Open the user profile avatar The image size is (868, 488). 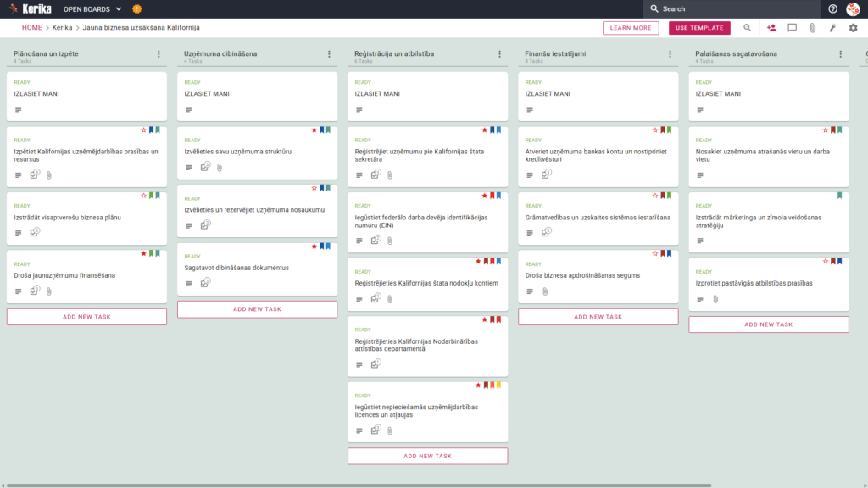[x=853, y=8]
